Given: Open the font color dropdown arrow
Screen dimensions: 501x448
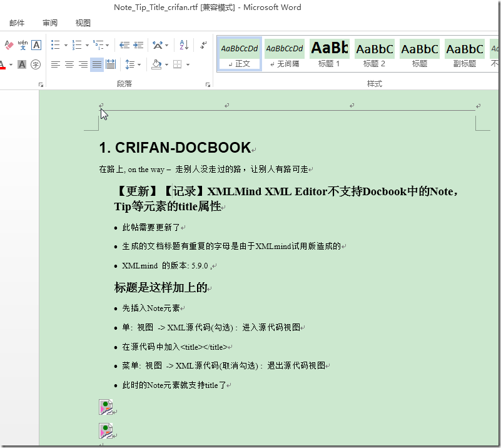Looking at the screenshot, I should point(11,64).
